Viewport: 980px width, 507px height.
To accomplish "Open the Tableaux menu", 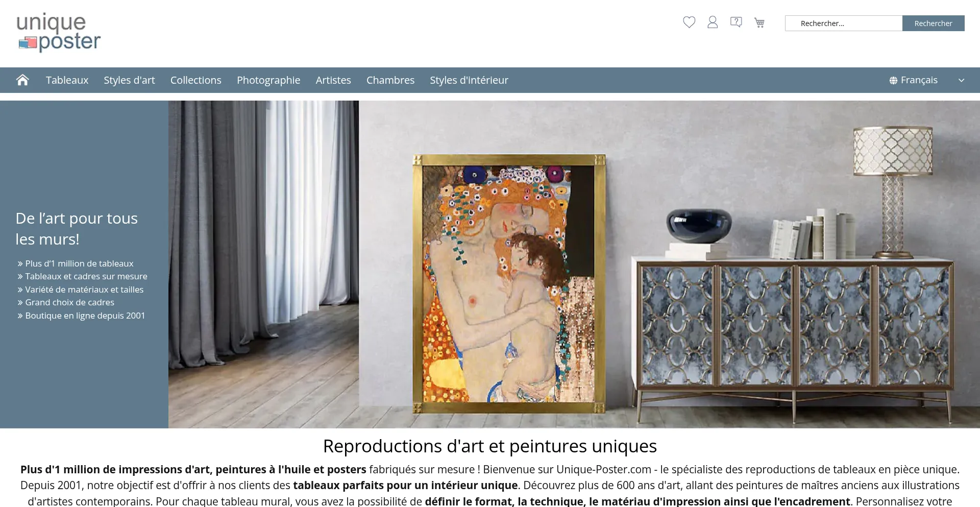I will 67,80.
